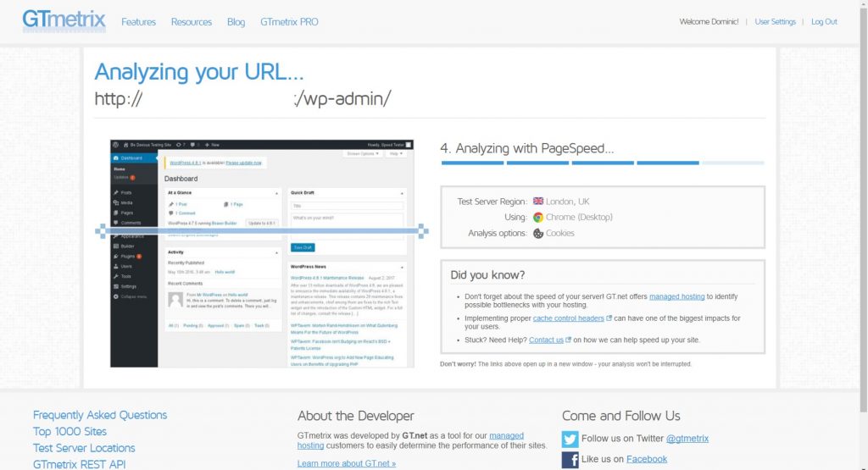Open the cache control headers link
The width and height of the screenshot is (868, 470).
coord(568,318)
